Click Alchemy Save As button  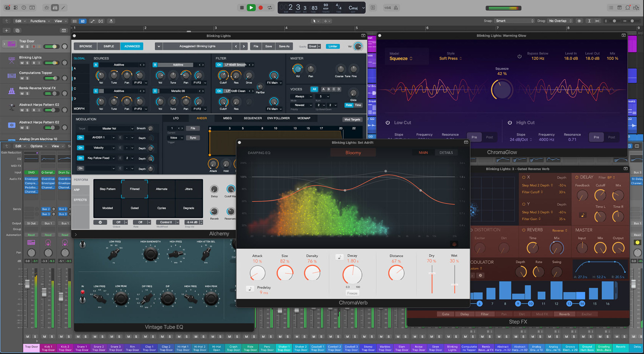[284, 46]
